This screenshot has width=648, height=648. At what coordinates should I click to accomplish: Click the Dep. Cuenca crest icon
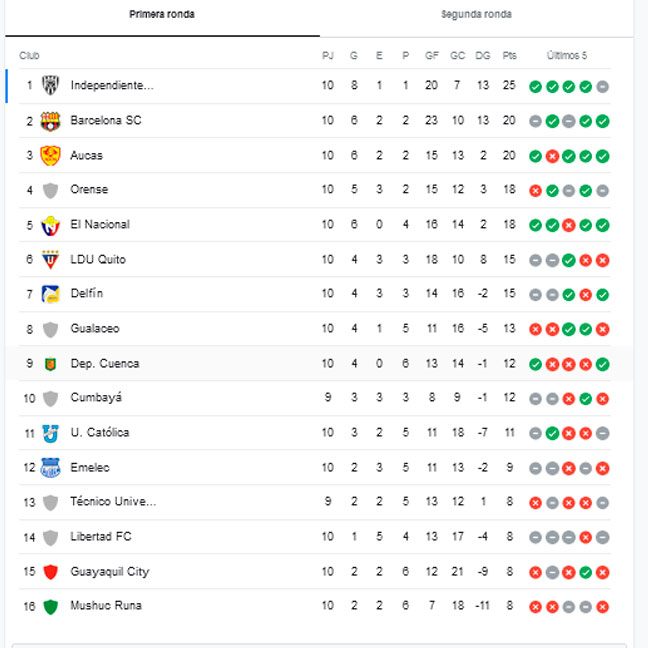[x=50, y=364]
